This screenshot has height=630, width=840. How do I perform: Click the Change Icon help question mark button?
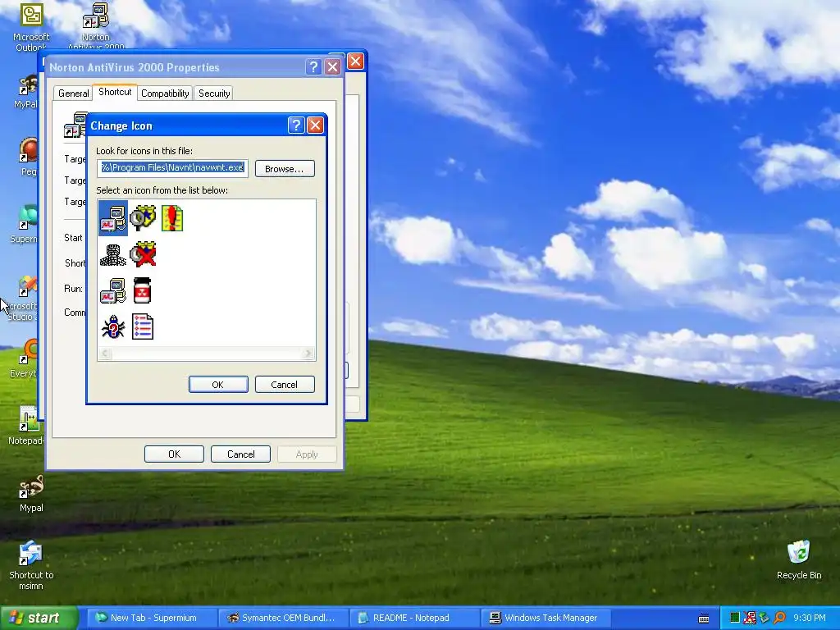pos(296,126)
